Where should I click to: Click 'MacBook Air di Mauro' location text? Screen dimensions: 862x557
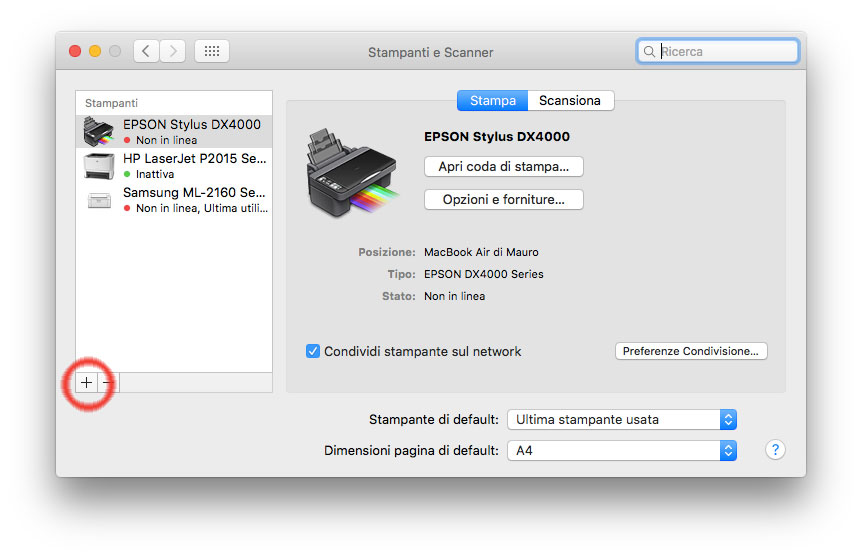click(x=481, y=252)
